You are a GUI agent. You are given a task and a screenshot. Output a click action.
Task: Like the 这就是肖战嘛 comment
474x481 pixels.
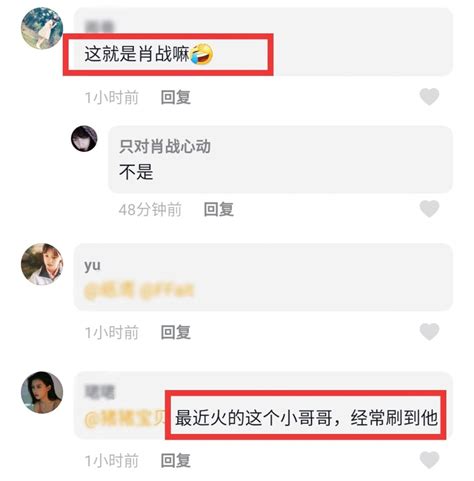coord(429,97)
